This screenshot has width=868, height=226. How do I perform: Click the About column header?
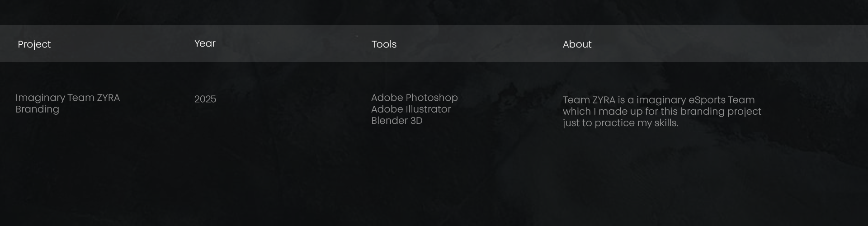pos(577,44)
